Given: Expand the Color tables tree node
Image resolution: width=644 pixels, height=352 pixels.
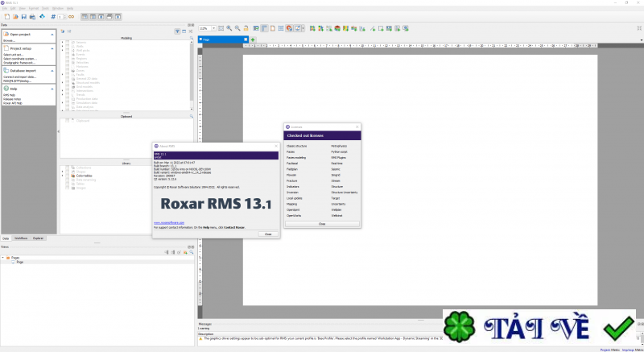Looking at the screenshot, I should [63, 176].
